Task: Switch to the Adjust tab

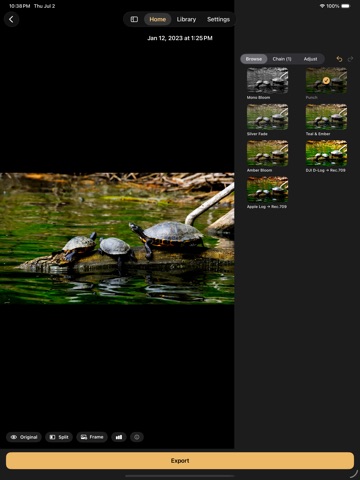Action: pos(310,59)
